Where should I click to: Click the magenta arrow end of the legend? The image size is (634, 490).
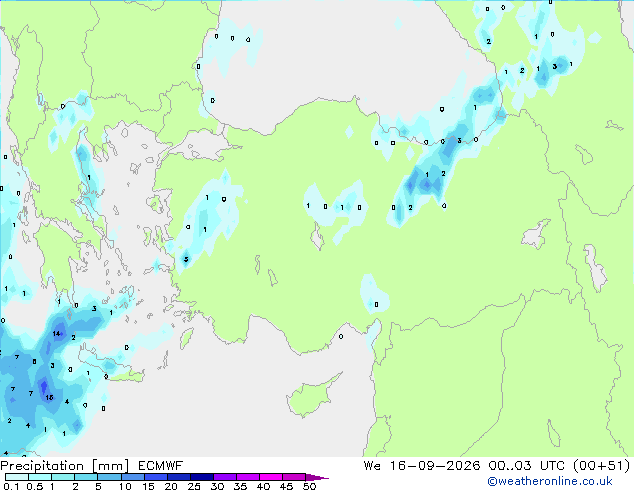click(x=317, y=477)
